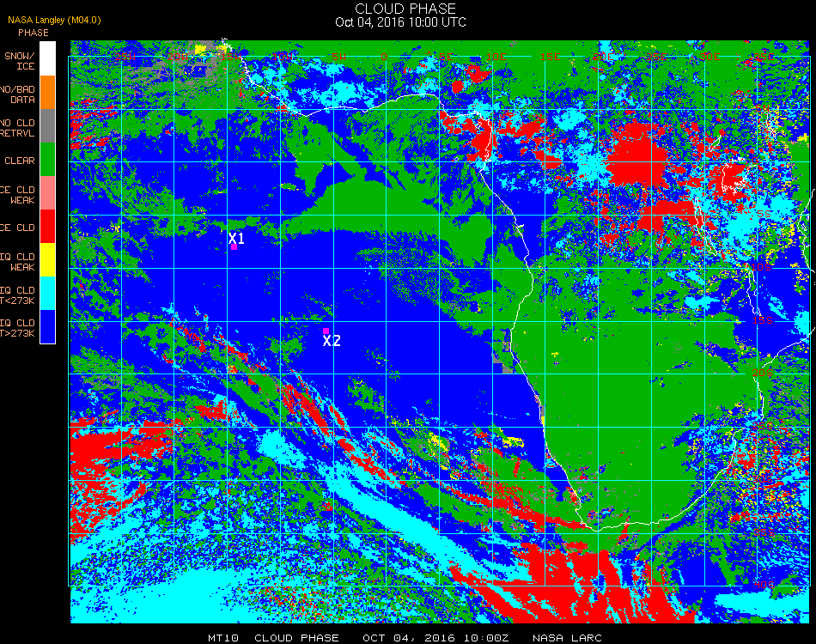The image size is (816, 644).
Task: Click the 'Oct 04, 2016 10:00 UTC' date
Action: click(x=400, y=22)
